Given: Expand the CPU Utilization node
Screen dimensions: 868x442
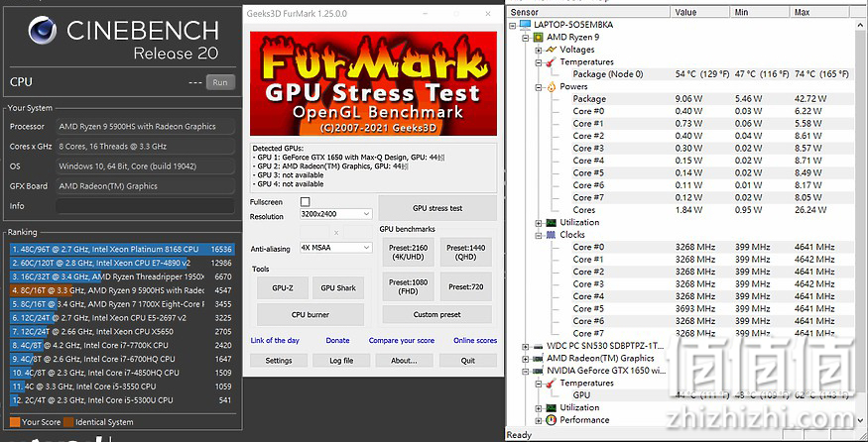Looking at the screenshot, I should pyautogui.click(x=538, y=222).
